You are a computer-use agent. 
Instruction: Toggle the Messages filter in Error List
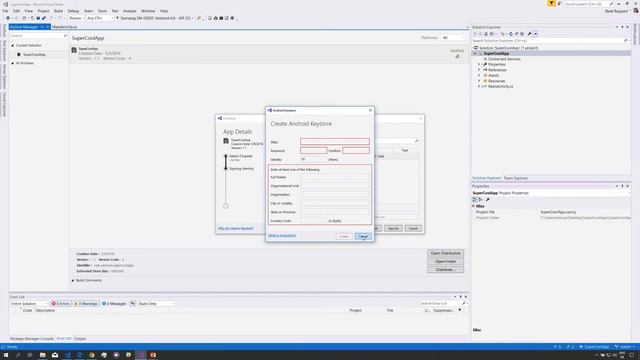coord(114,304)
